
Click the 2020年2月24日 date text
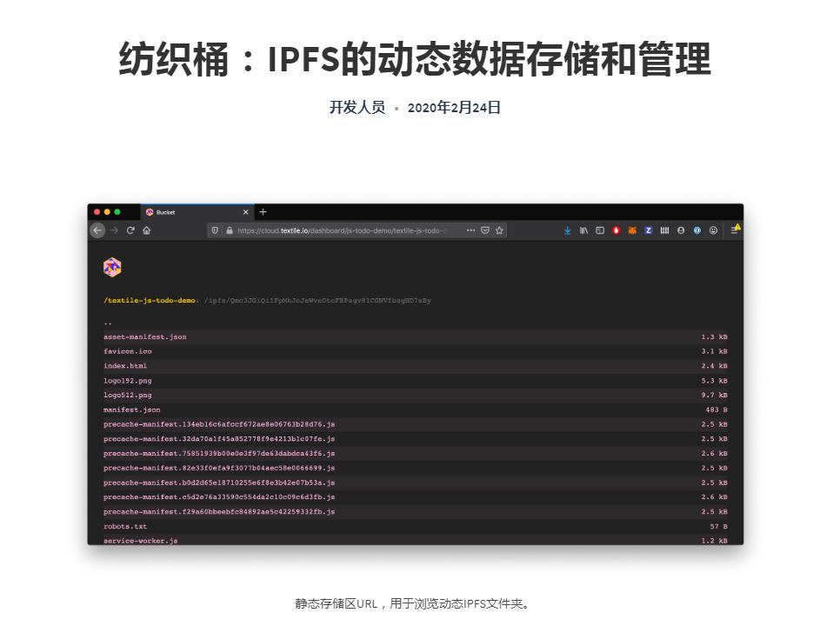pyautogui.click(x=454, y=108)
